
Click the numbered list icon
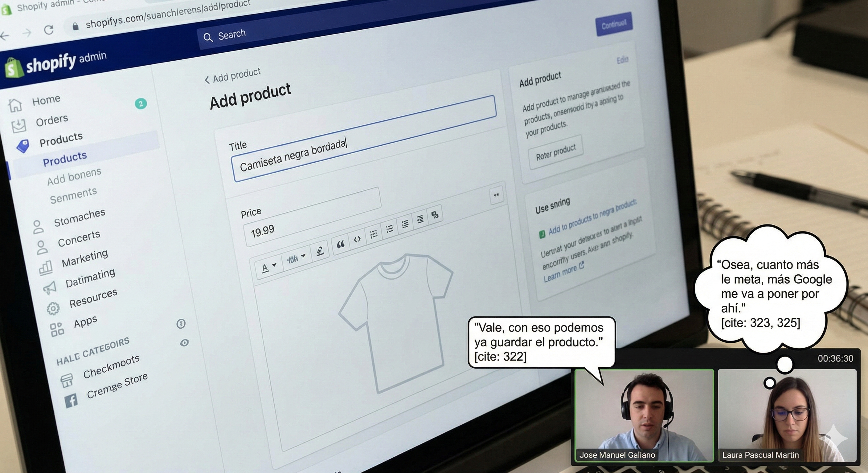coord(373,234)
